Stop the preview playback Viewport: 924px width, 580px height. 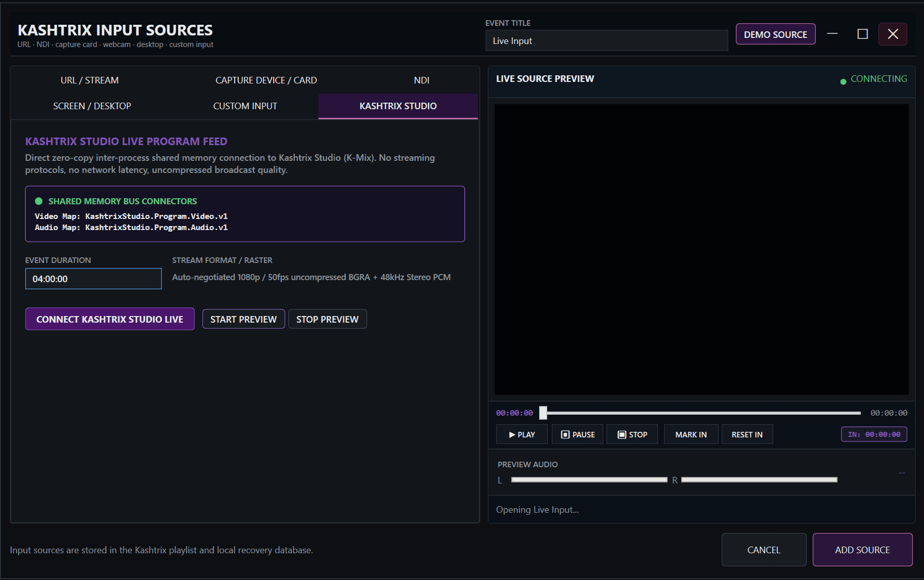coord(632,434)
